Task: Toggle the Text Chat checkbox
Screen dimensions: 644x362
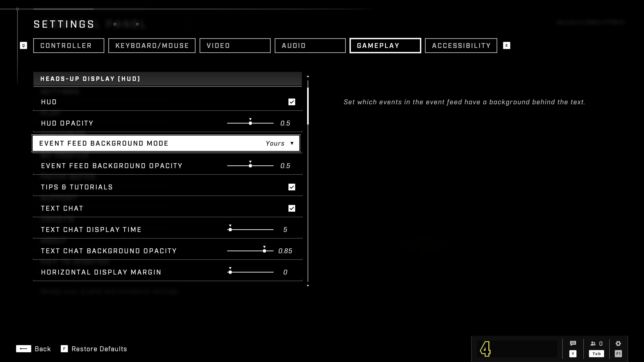Action: tap(292, 208)
